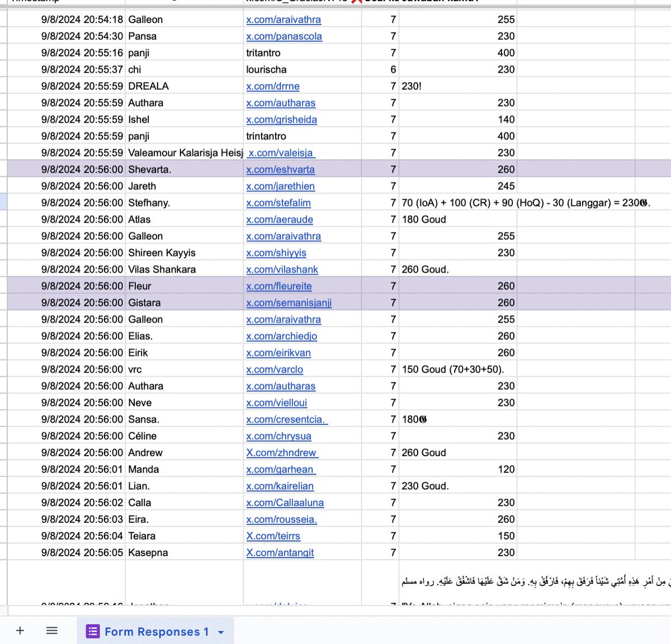
Task: Open link x.com/valeisja
Action: tap(281, 153)
